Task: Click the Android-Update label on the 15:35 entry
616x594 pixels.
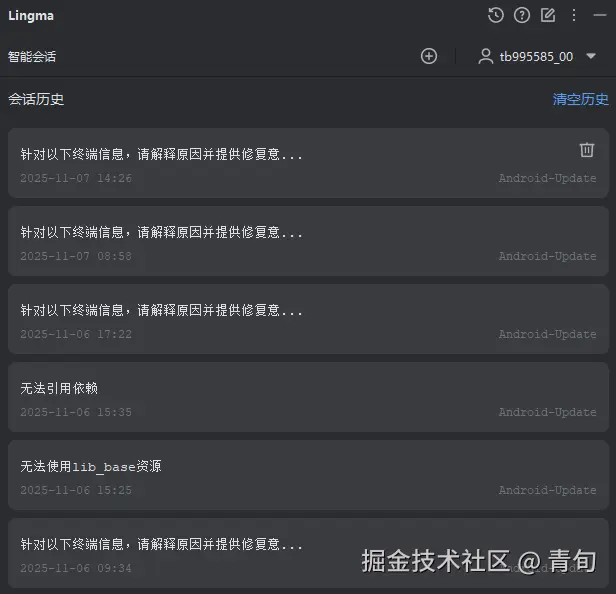Action: click(547, 412)
